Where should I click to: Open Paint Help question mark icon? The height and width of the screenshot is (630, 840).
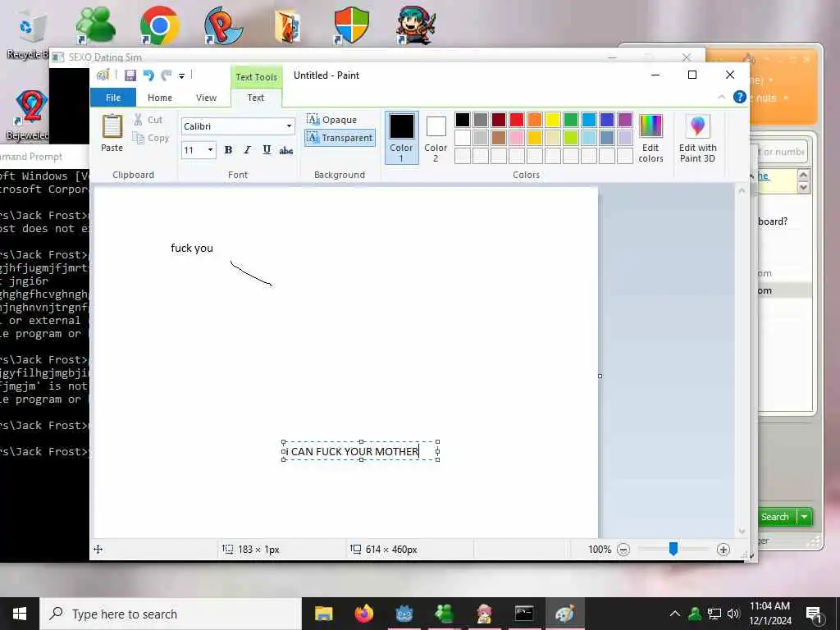739,97
